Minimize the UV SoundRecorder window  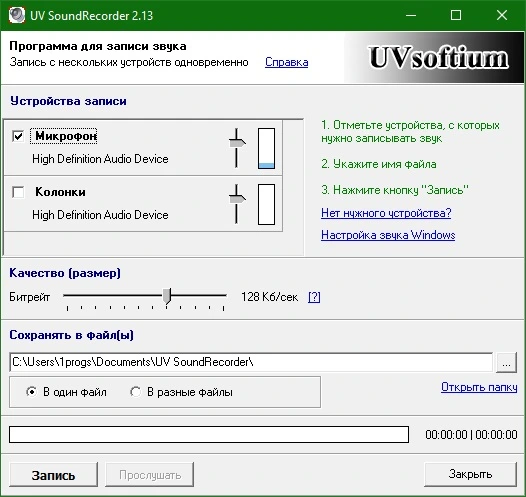411,15
